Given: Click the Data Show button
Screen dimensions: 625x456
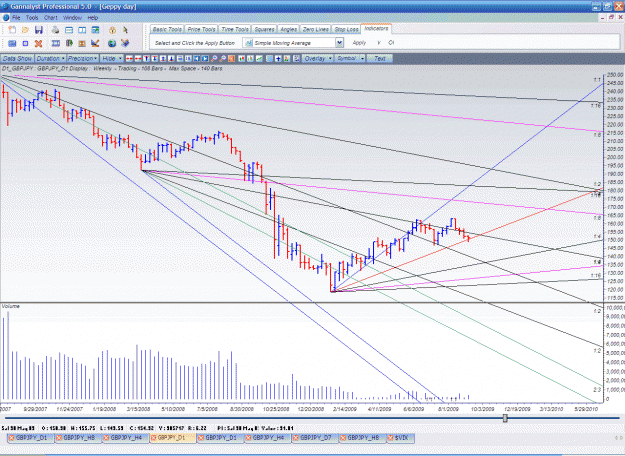Looking at the screenshot, I should (17, 59).
